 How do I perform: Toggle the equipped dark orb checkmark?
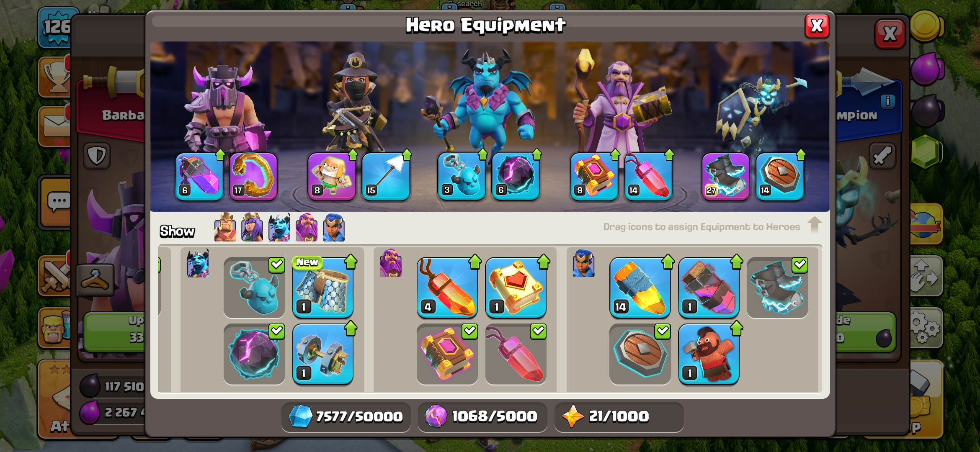pyautogui.click(x=277, y=331)
